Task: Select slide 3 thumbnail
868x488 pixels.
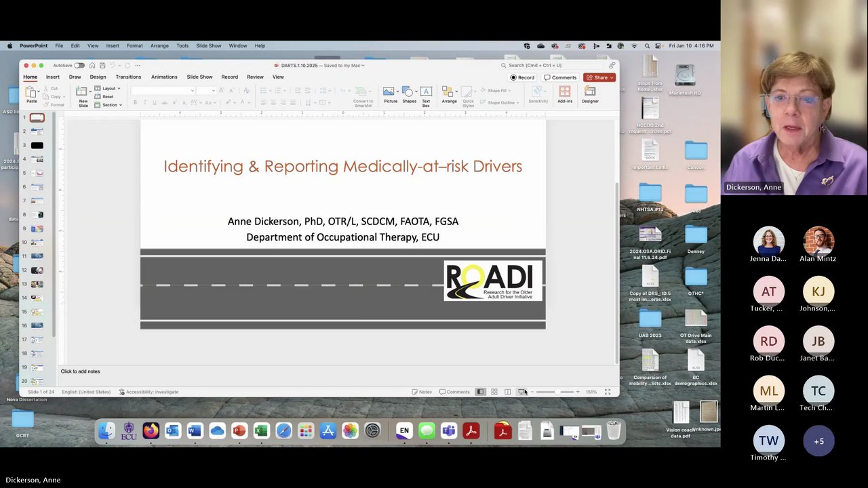Action: click(37, 145)
